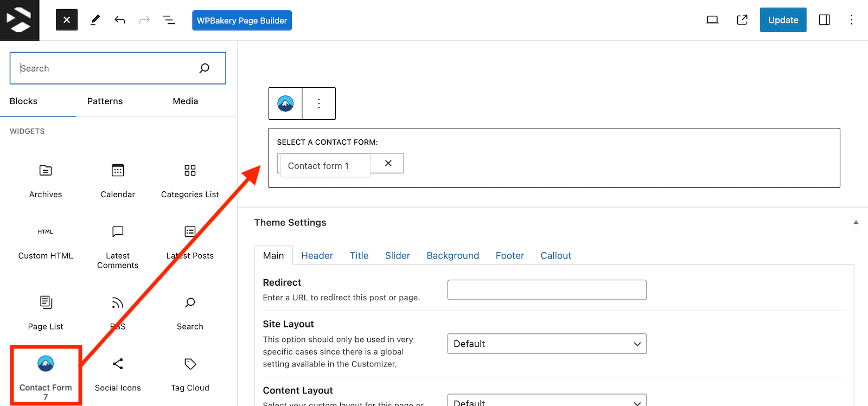Open the Site Layout dropdown
Viewport: 868px width, 406px height.
(x=547, y=344)
